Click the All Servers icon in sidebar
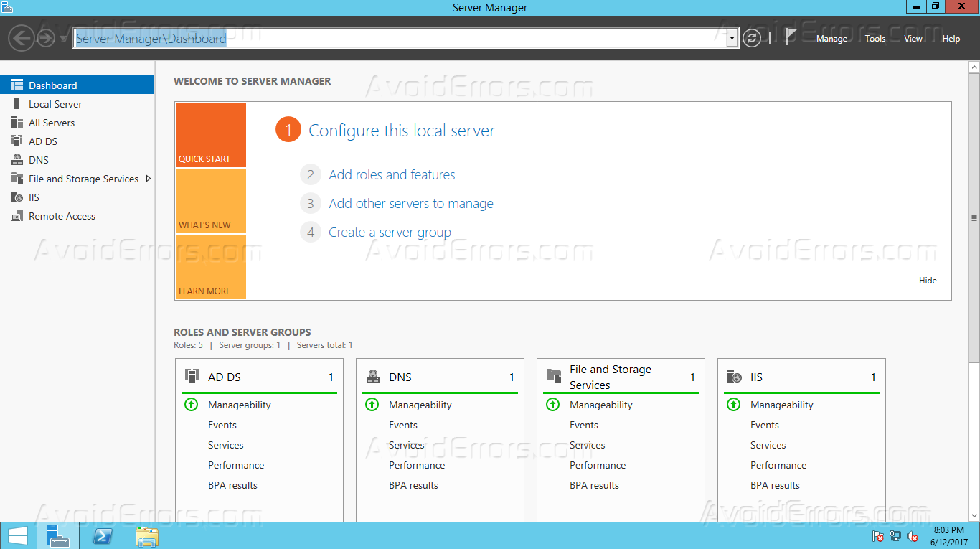Viewport: 980px width, 549px height. (x=17, y=123)
